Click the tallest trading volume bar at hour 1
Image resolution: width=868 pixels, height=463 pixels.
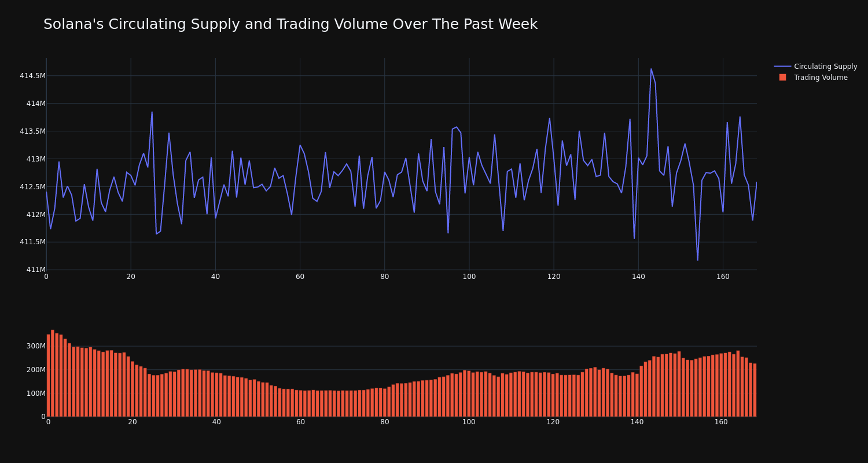point(53,373)
